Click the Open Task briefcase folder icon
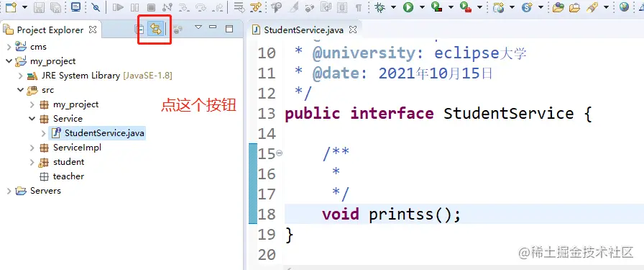The image size is (644, 270). (x=574, y=7)
